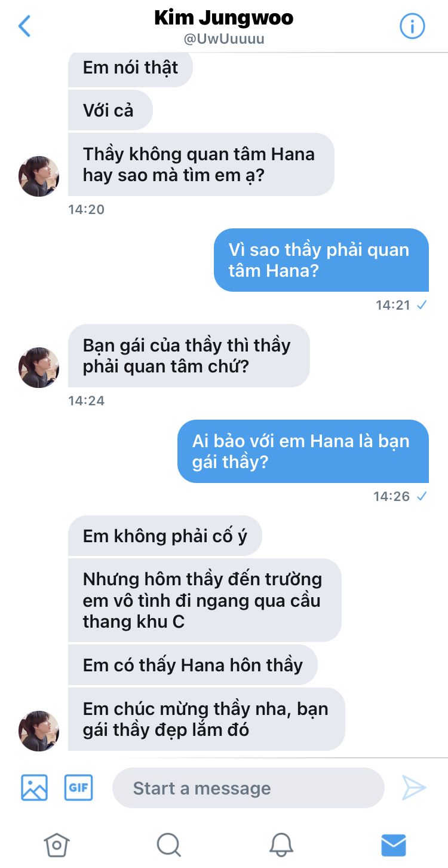Open the Search tab icon

pyautogui.click(x=168, y=845)
